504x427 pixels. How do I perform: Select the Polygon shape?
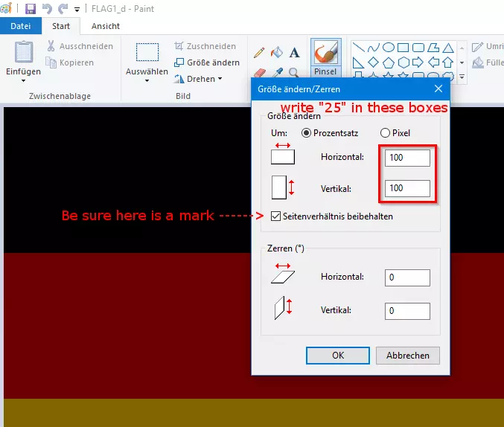pyautogui.click(x=433, y=48)
